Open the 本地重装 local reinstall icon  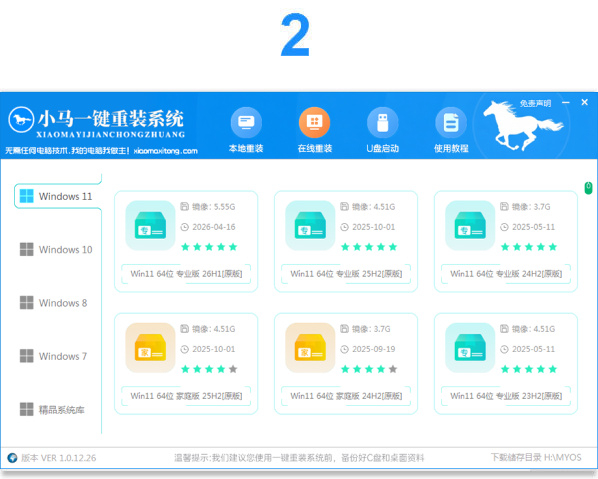point(246,122)
